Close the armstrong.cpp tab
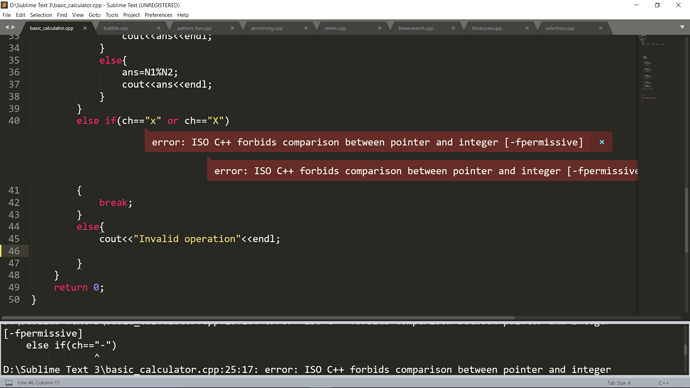Viewport: 690px width, 388px height. [306, 28]
